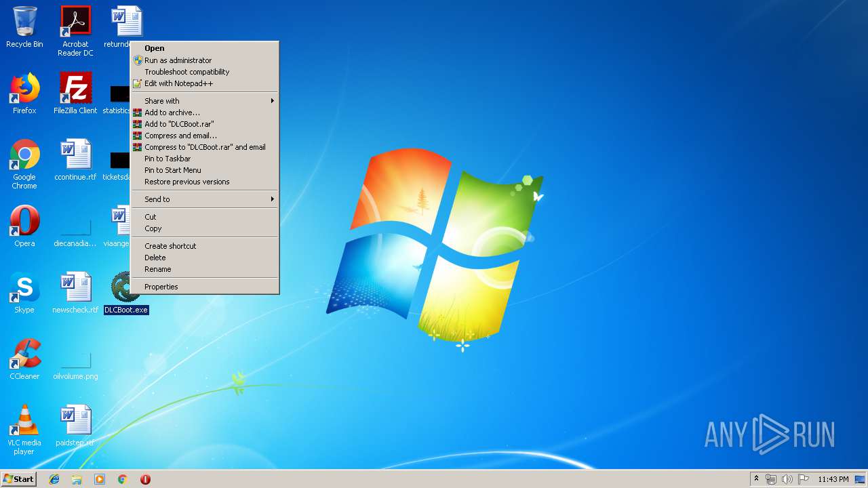This screenshot has height=488, width=868.
Task: Choose Cut from the context menu
Action: pos(205,217)
